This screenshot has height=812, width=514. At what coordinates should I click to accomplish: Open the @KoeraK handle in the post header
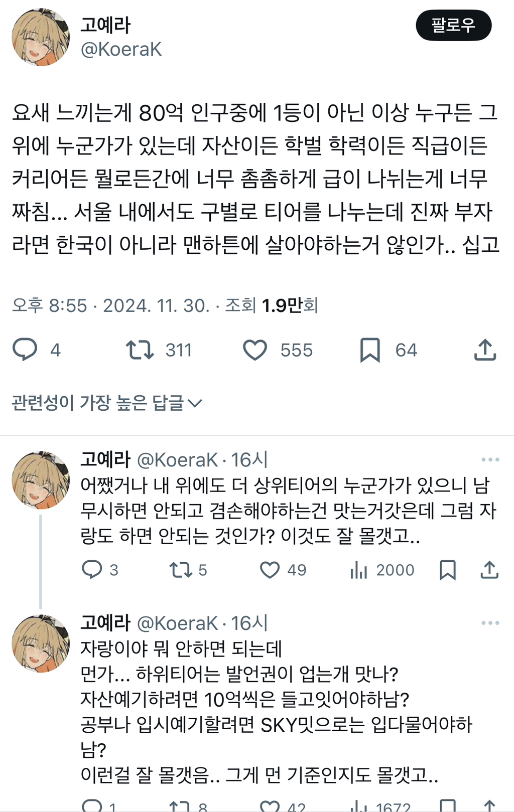[121, 49]
